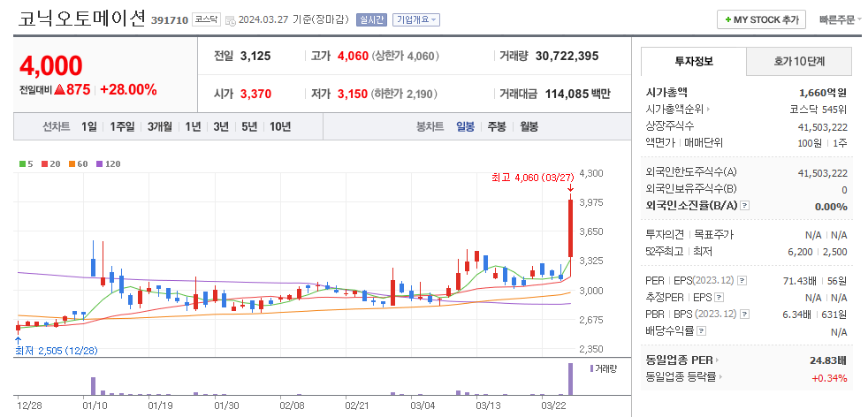Screen dimensions: 868x417
Task: Open help icon for 외국인소진율(B/A)
Action: (744, 206)
